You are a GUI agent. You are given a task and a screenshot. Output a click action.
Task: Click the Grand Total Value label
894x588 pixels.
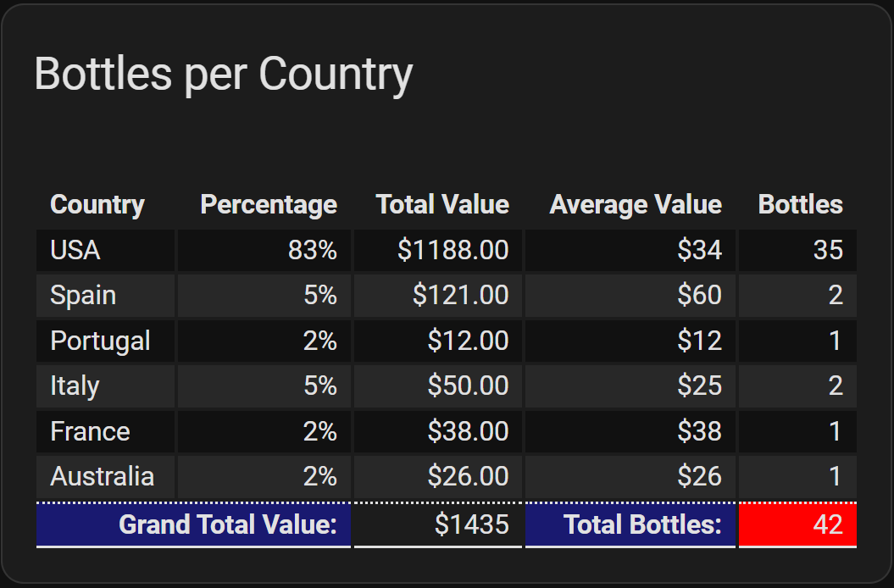tap(227, 524)
